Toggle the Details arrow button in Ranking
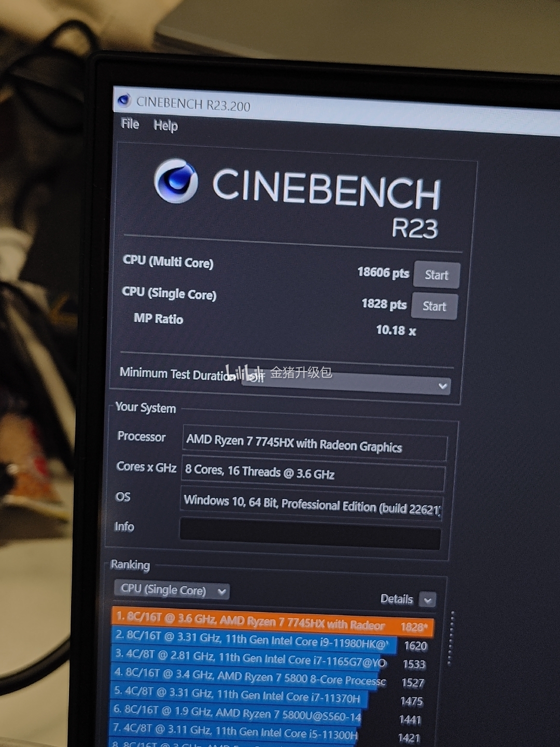The image size is (560, 747). [428, 600]
